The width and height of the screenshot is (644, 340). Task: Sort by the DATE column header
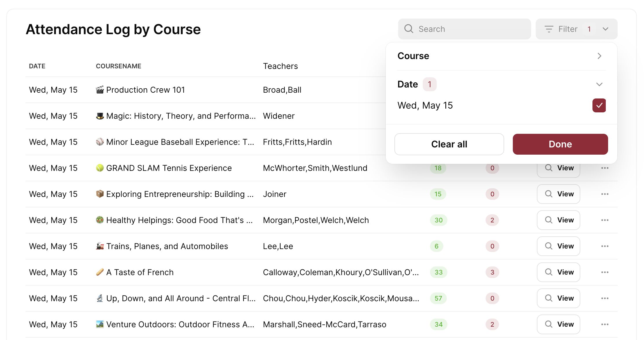37,66
